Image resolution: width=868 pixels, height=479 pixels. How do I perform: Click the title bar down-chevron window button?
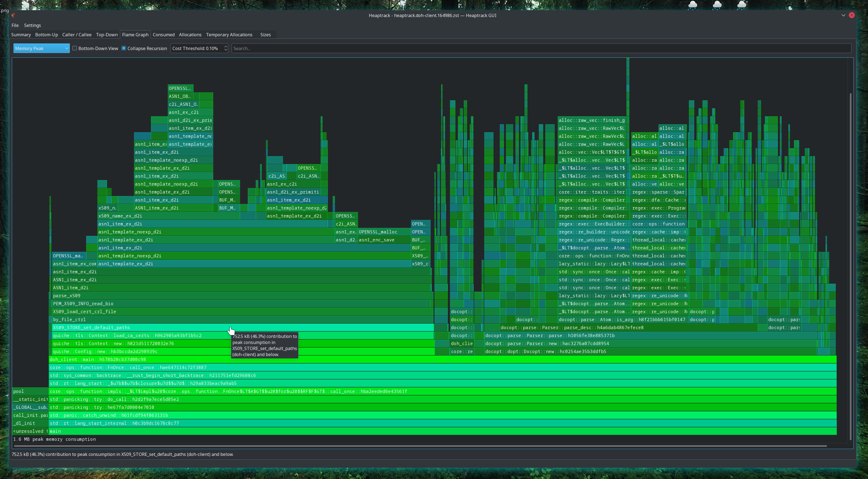844,15
